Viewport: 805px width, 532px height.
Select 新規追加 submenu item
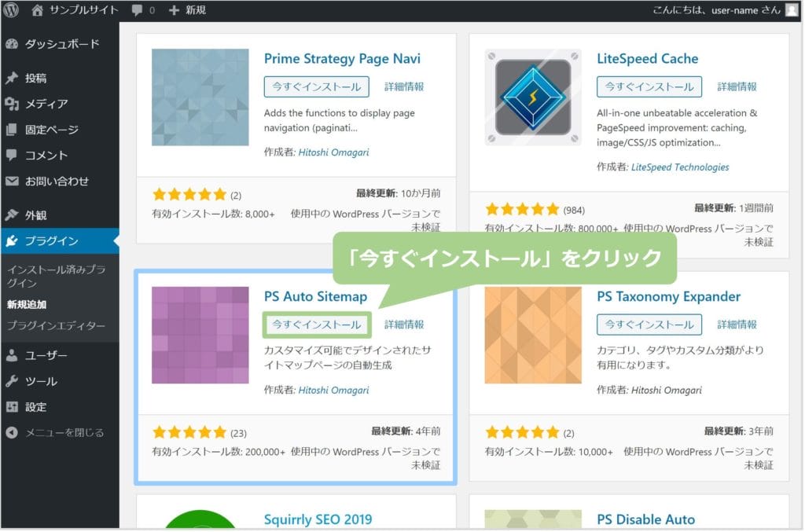pyautogui.click(x=27, y=305)
